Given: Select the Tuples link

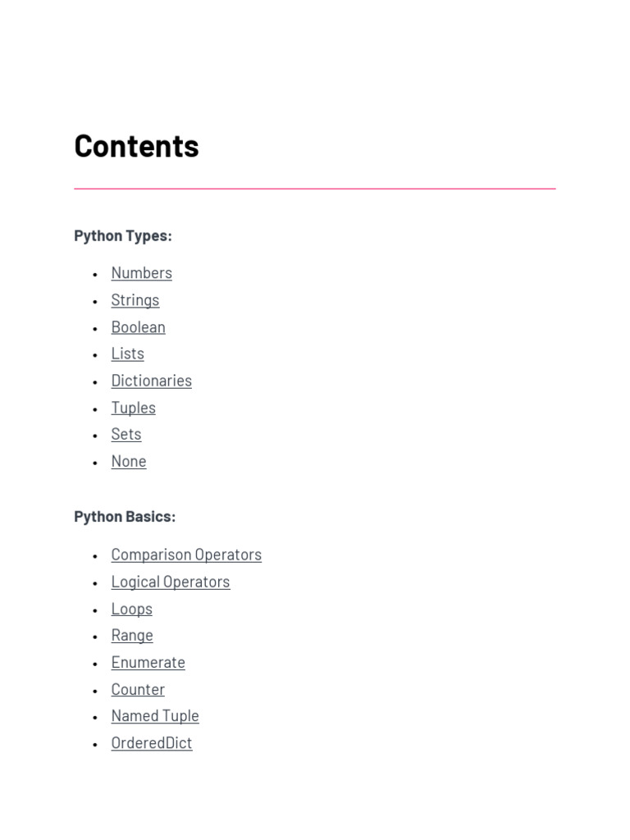Looking at the screenshot, I should (133, 408).
